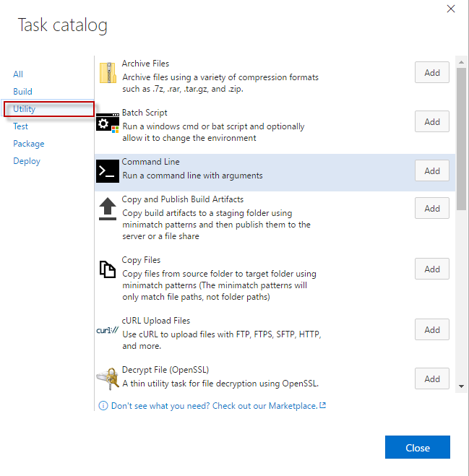
Task: Switch to the Deploy category
Action: coord(27,161)
